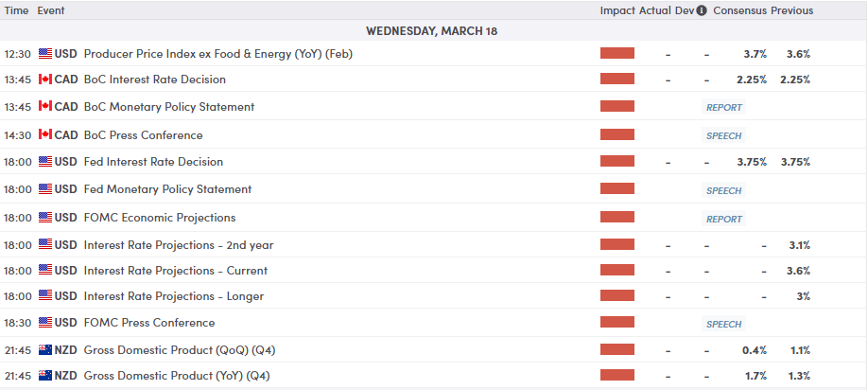
Task: Click the New Zealand flag beside GDP (QoQ)
Action: point(45,350)
